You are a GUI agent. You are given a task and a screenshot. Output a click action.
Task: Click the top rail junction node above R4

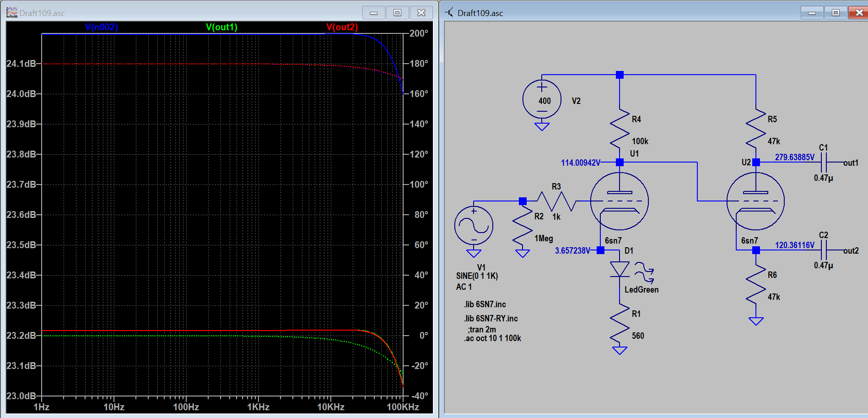[x=620, y=75]
